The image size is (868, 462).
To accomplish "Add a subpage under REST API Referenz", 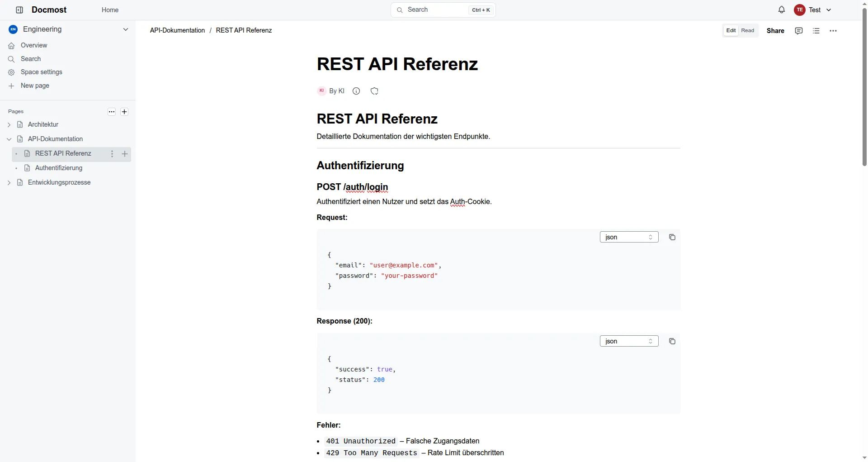I will coord(125,154).
